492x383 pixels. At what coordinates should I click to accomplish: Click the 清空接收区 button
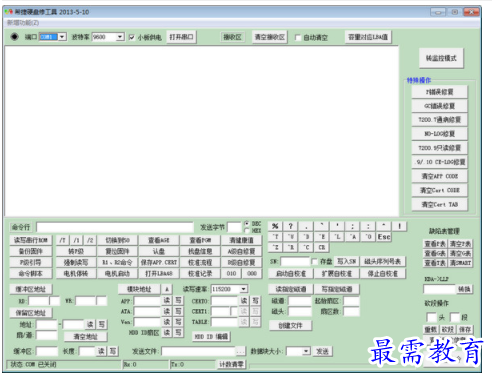point(270,37)
